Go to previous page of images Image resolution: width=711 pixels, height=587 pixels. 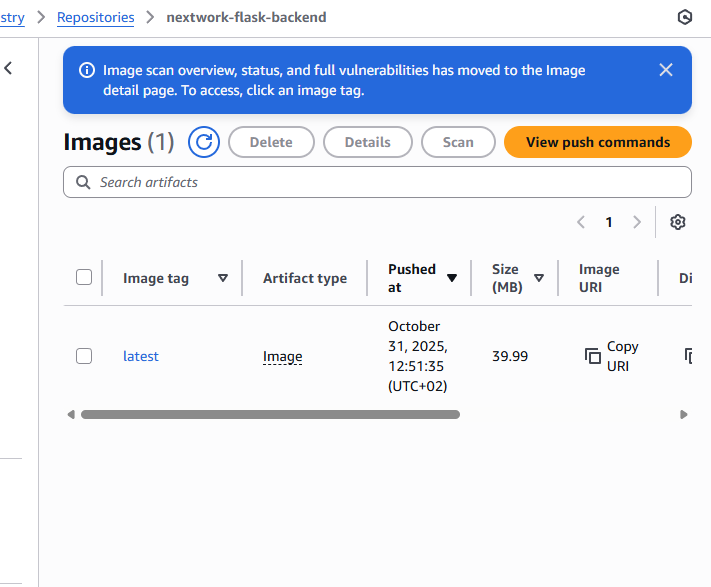pos(581,222)
